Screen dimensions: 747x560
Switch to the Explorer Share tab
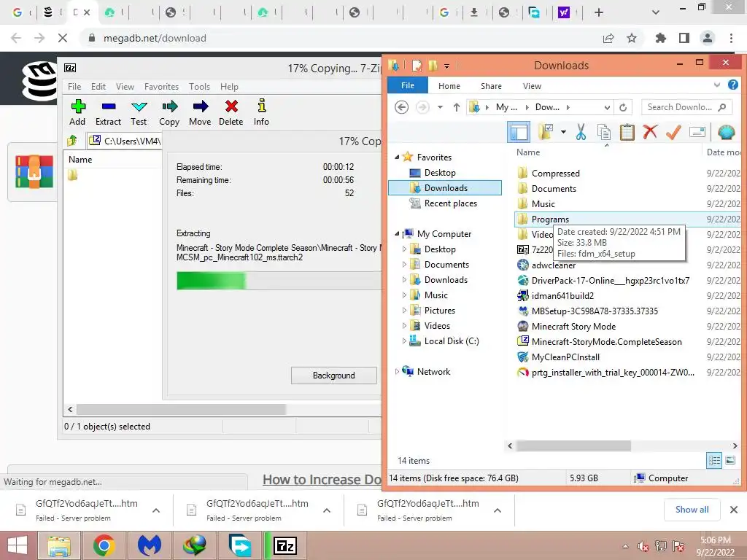[491, 86]
